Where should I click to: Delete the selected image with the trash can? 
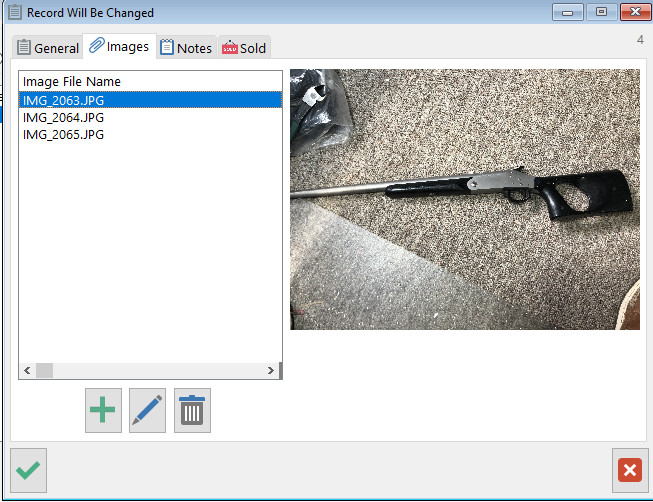tap(192, 410)
